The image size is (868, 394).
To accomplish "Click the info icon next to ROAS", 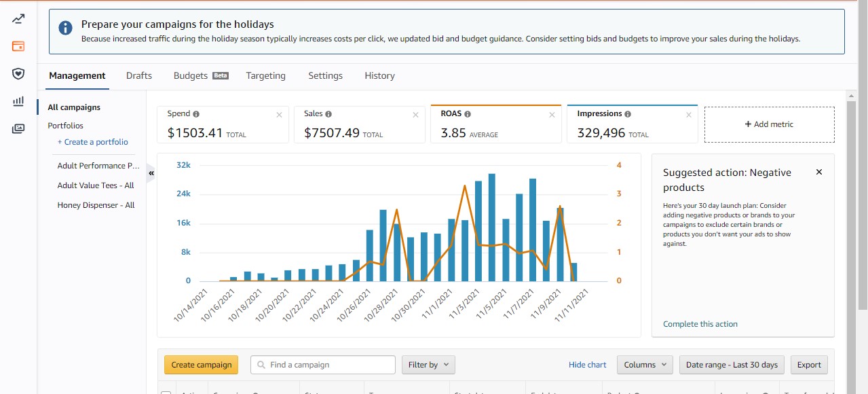I will pyautogui.click(x=468, y=114).
